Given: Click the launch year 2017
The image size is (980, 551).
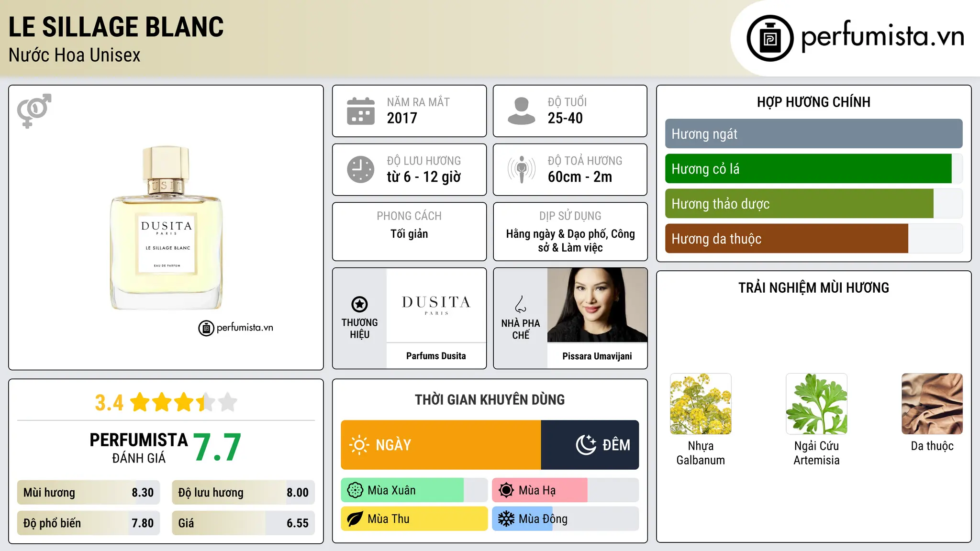Looking at the screenshot, I should point(402,118).
